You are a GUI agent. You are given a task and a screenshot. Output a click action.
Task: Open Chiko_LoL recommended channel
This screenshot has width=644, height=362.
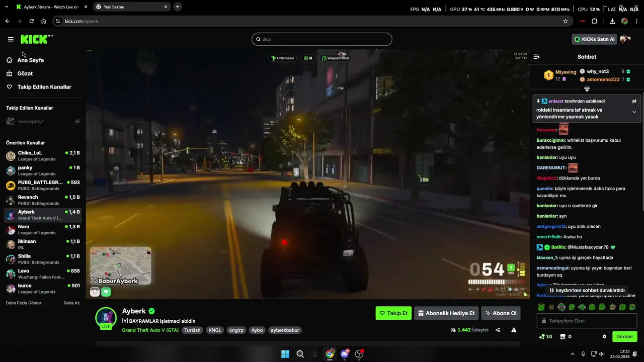[43, 156]
